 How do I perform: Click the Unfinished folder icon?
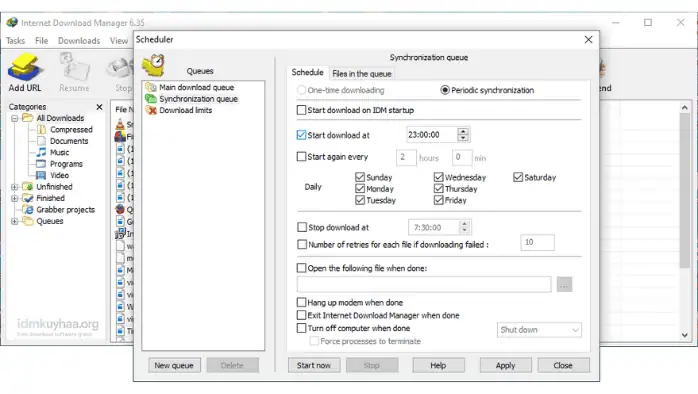click(28, 187)
